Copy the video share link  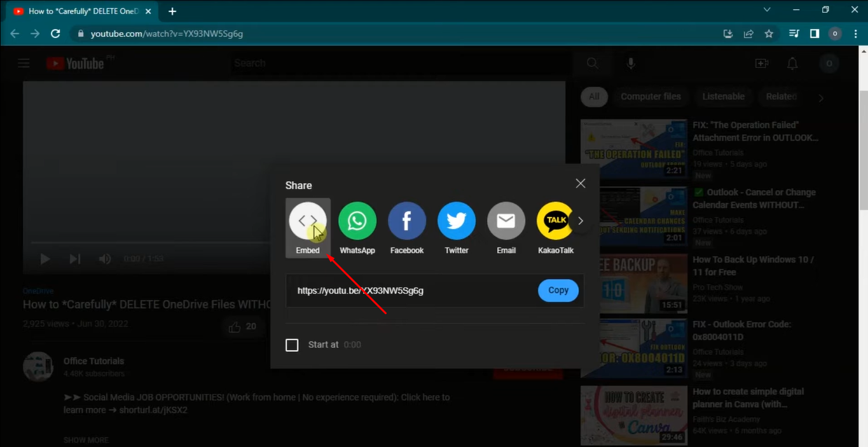(x=558, y=290)
